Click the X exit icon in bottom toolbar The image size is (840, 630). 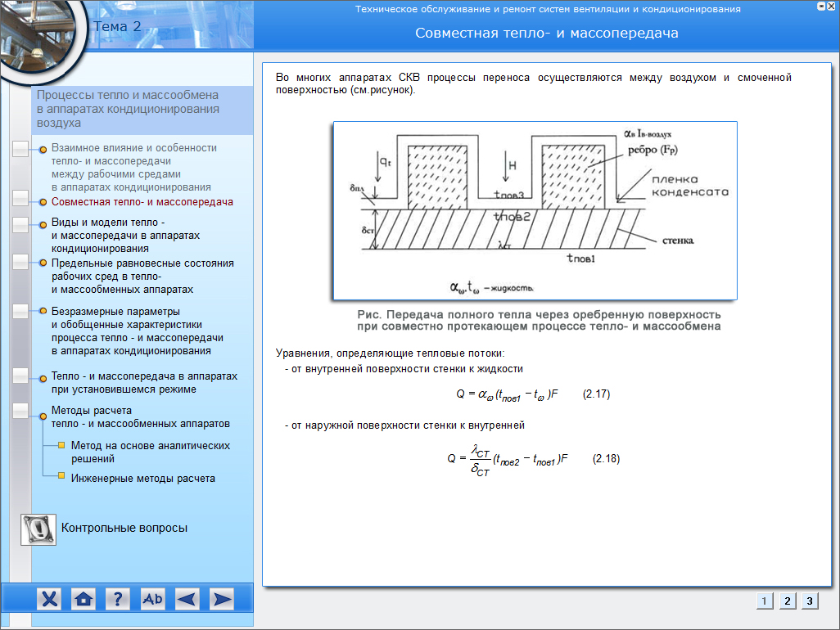(x=50, y=599)
